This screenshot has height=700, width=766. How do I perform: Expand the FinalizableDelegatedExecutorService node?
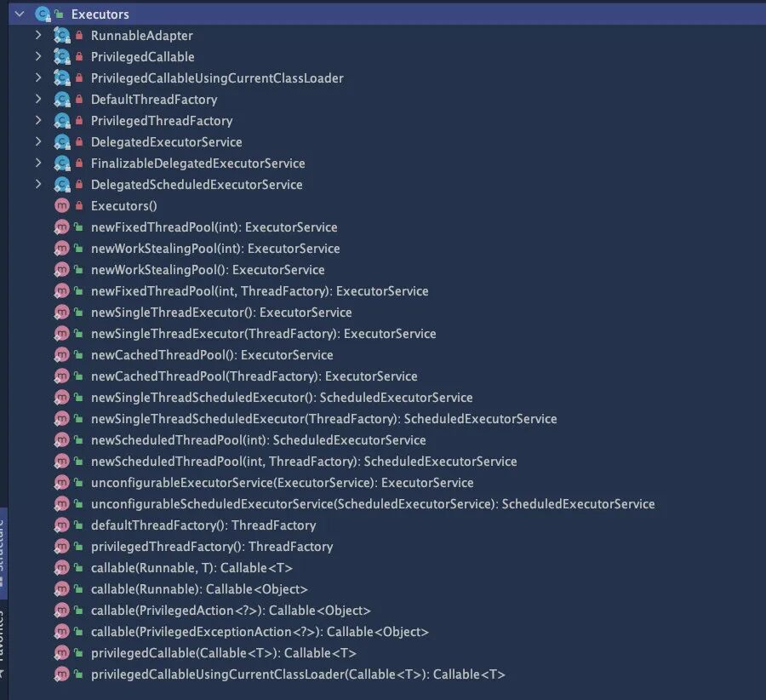pyautogui.click(x=38, y=164)
